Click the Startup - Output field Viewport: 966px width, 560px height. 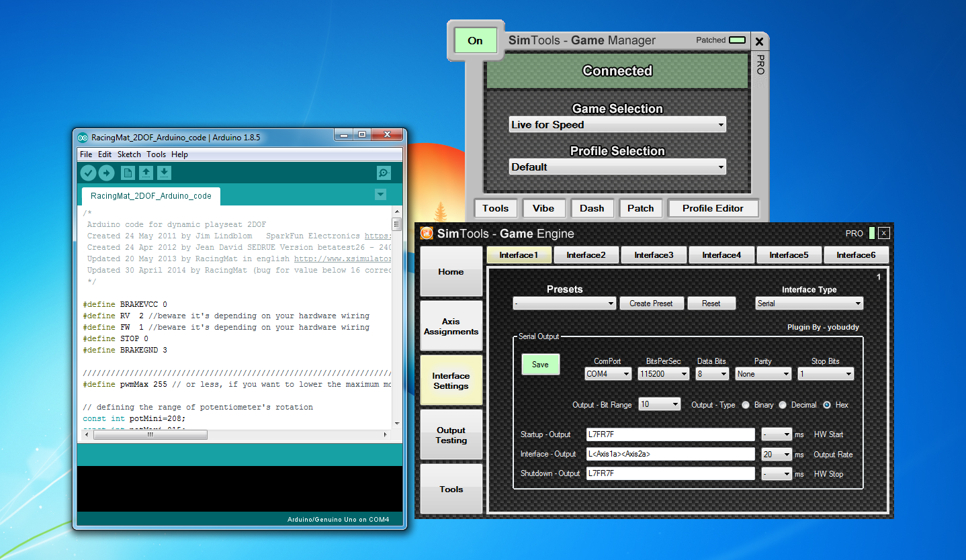click(x=670, y=434)
